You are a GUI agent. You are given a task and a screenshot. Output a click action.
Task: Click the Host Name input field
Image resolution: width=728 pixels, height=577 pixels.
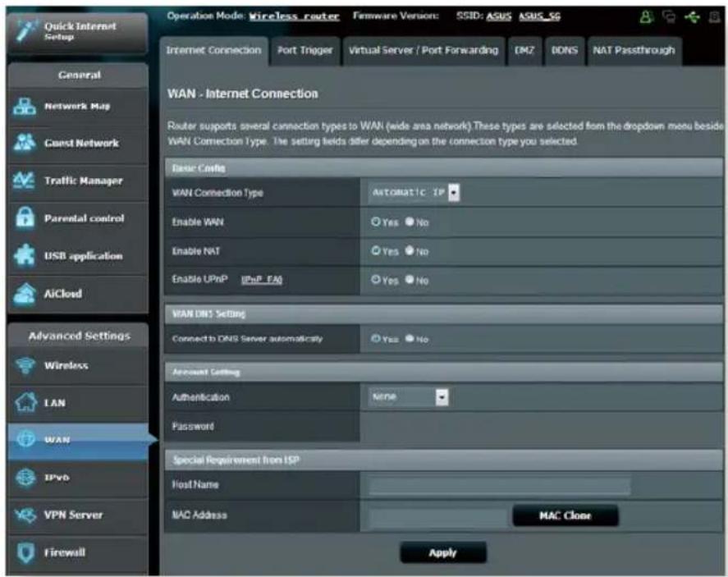(500, 486)
